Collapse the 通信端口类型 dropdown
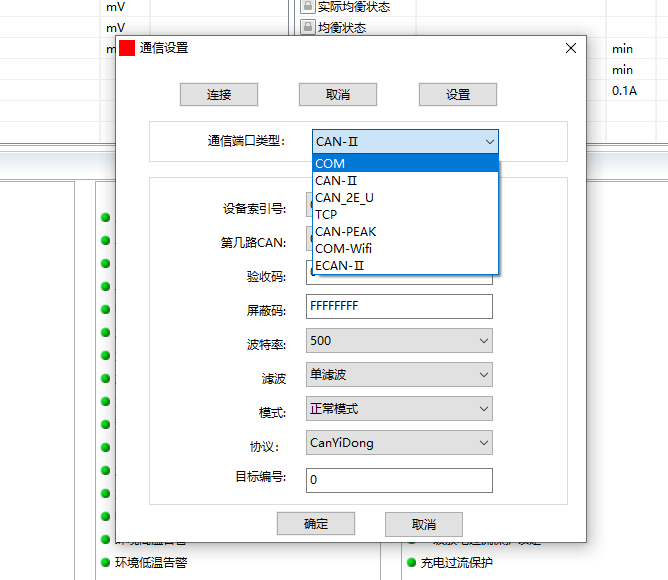 click(x=489, y=142)
